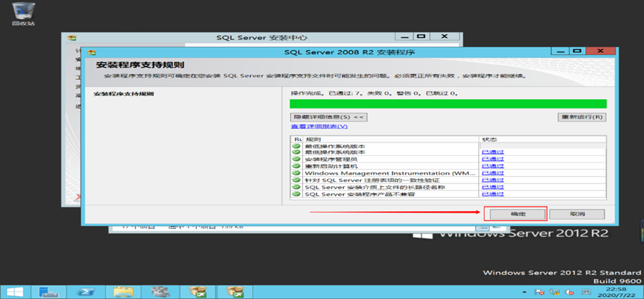Click green check icon beside 长路径名称 rule
Image resolution: width=644 pixels, height=299 pixels.
(x=296, y=187)
